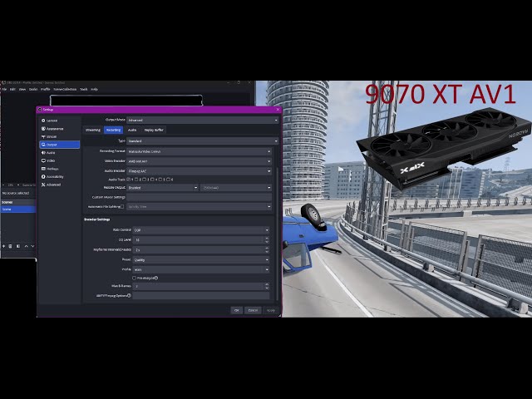Image resolution: width=532 pixels, height=399 pixels.
Task: Open the encoder Preset dropdown
Action: [201, 260]
